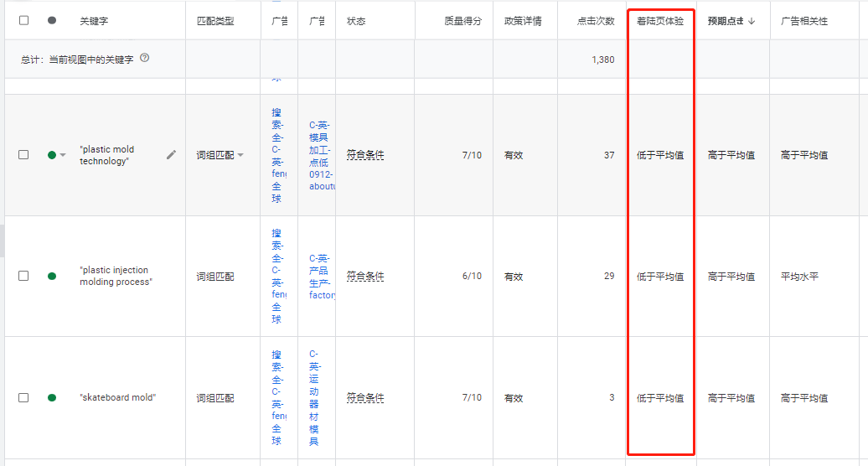Screen dimensions: 868x466
Task: Click green status dot for "plastic mold technology"
Action: click(x=52, y=155)
